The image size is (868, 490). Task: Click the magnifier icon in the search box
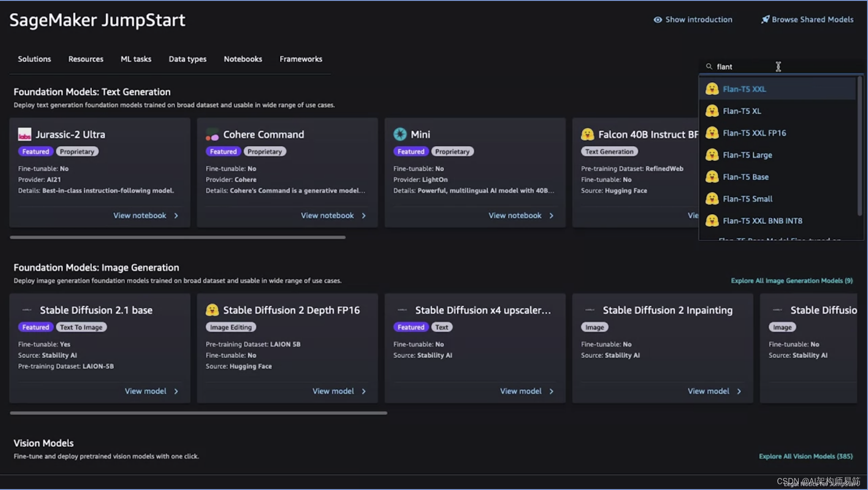click(709, 66)
